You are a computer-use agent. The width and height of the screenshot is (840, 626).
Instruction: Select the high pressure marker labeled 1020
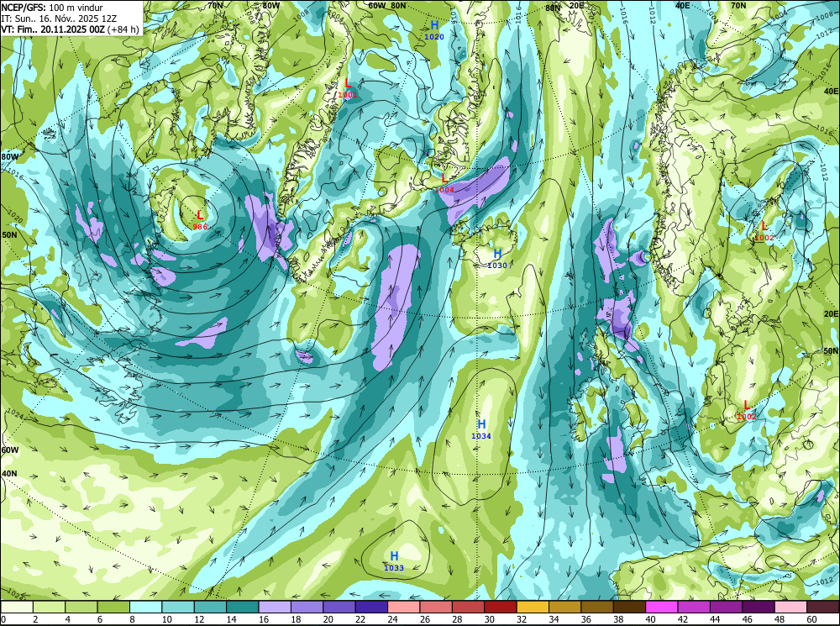pyautogui.click(x=434, y=30)
